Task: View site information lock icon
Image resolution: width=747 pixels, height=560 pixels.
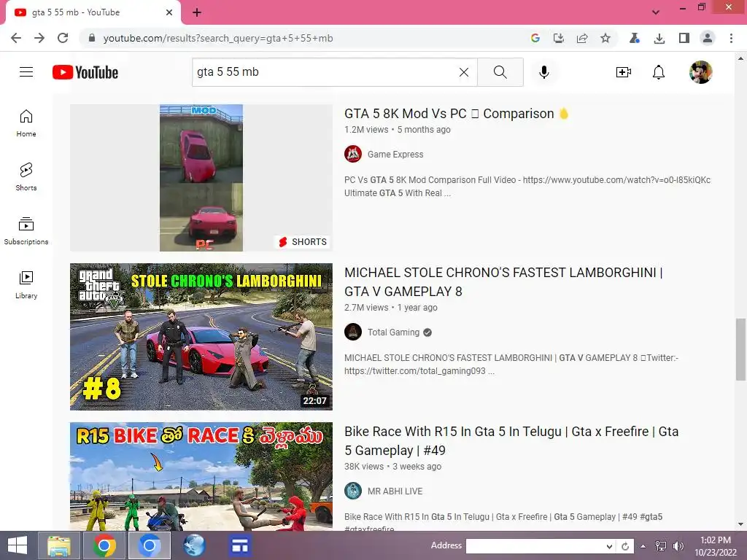Action: point(92,38)
